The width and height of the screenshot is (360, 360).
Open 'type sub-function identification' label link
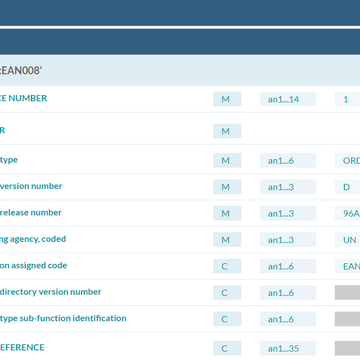coord(63,318)
